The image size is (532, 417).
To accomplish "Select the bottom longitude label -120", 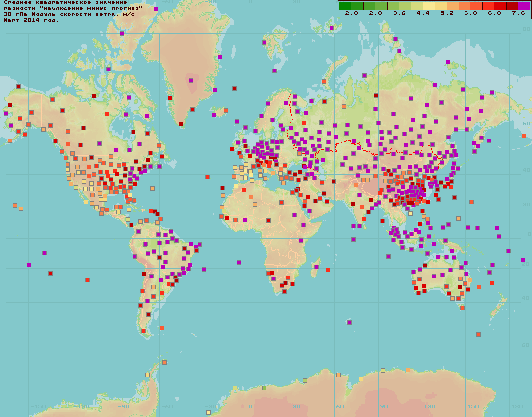I will coord(82,406).
